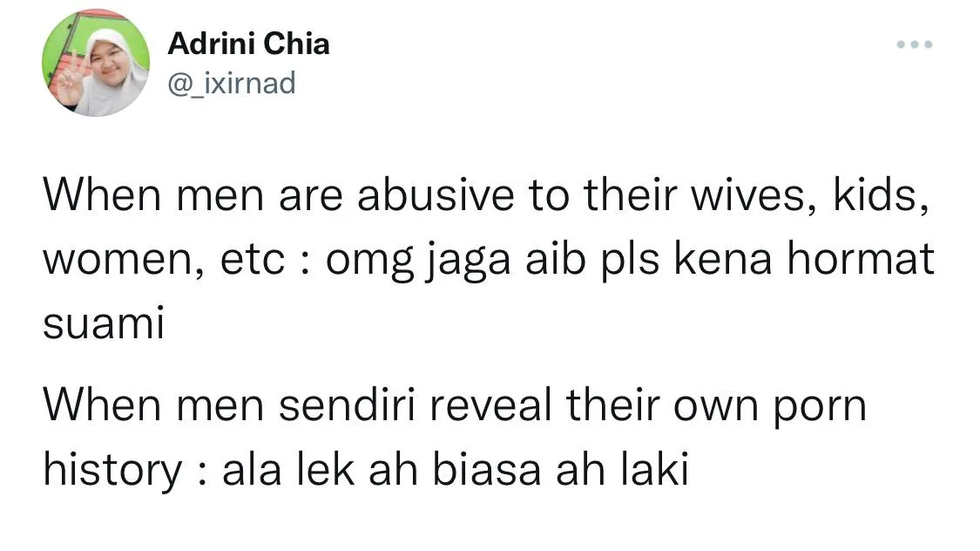Click the word "history" in the last line
The height and width of the screenshot is (551, 980).
[112, 470]
